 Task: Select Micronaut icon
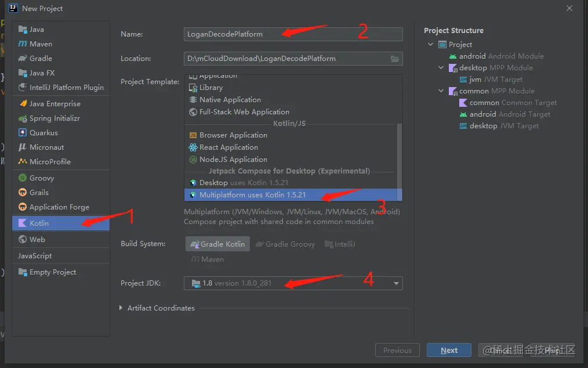[x=23, y=147]
